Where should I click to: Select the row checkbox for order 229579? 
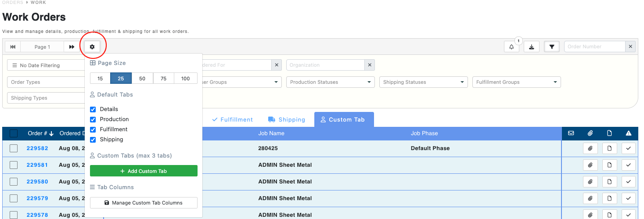[14, 198]
